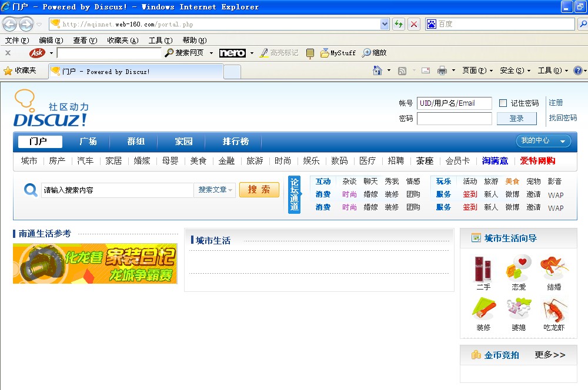Screen dimensions: 588x390
Task: Expand the address bar URL dropdown arrow
Action: coord(385,24)
